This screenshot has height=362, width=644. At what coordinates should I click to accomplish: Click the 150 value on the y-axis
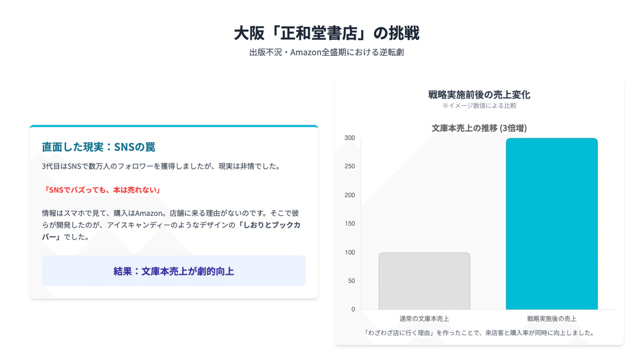click(x=349, y=223)
